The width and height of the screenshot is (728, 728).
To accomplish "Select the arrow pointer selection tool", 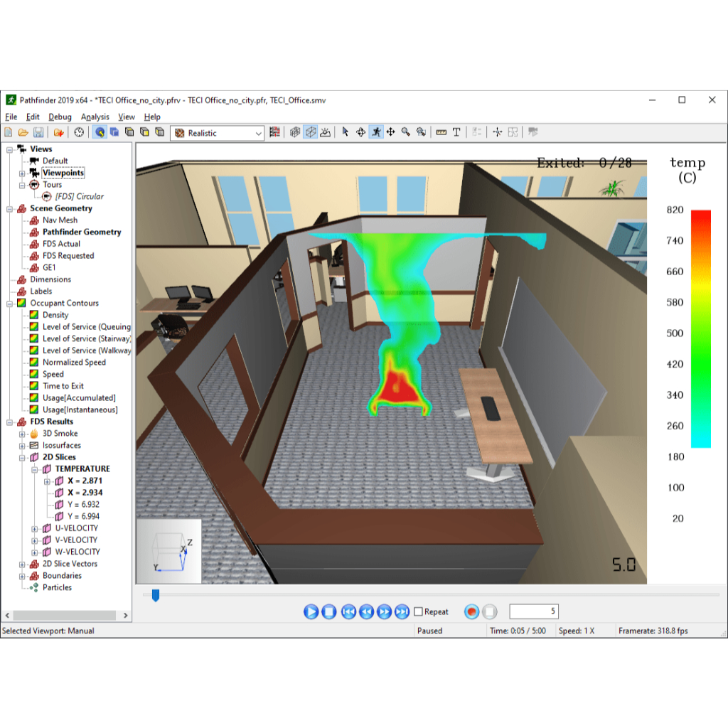I will (x=345, y=132).
